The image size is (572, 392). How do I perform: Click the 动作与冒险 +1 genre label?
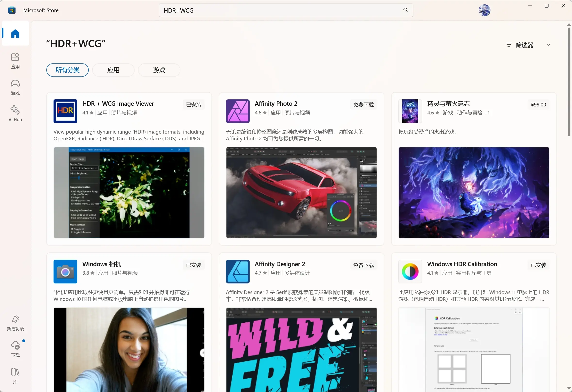point(473,112)
